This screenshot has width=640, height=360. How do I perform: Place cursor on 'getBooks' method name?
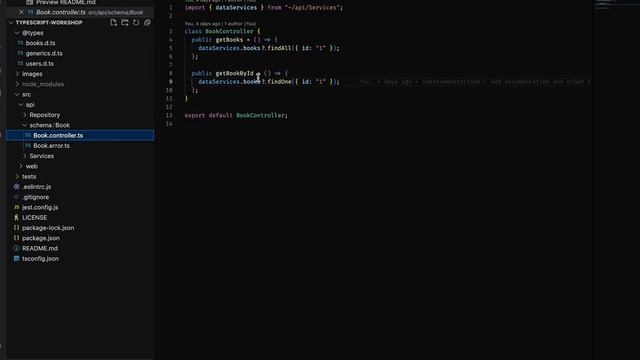click(229, 40)
